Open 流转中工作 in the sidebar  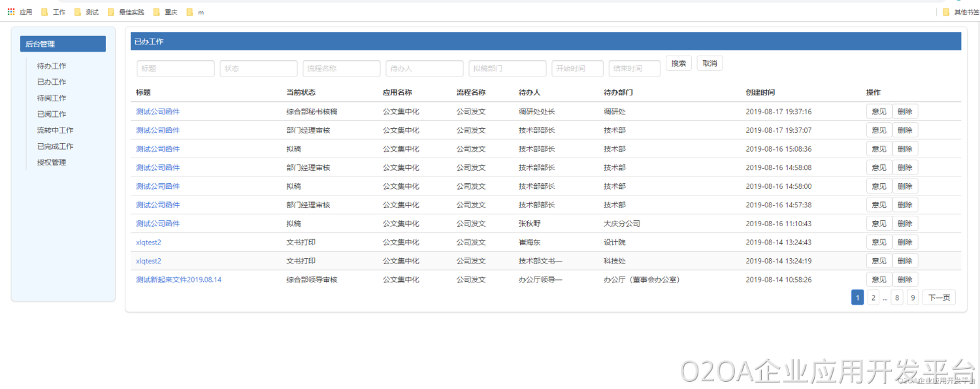[55, 130]
